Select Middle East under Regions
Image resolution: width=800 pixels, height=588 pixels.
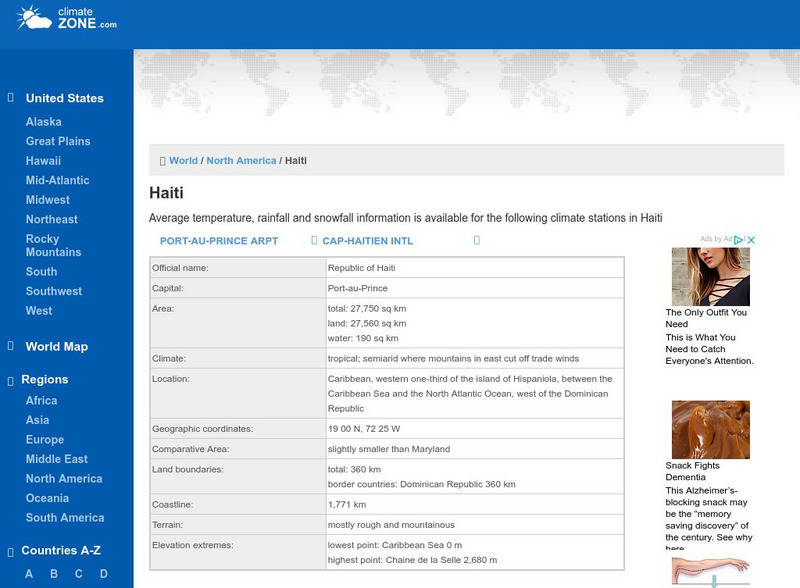pos(56,459)
